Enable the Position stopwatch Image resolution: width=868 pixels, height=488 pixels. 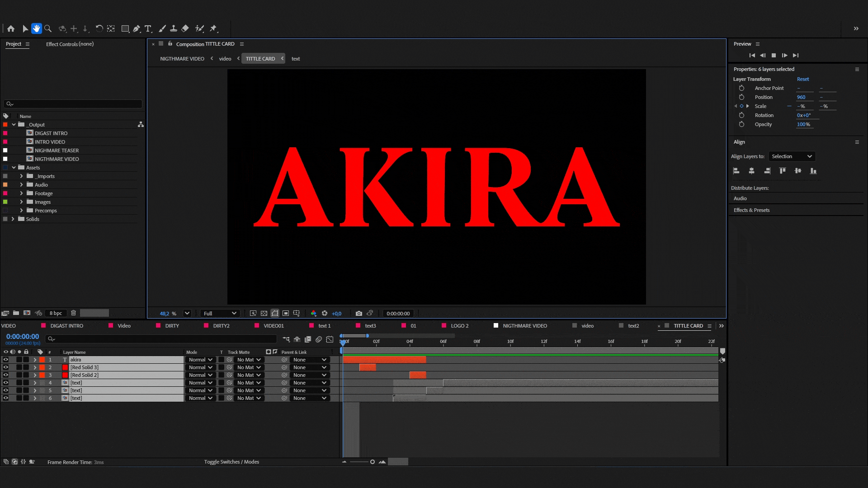pyautogui.click(x=741, y=97)
